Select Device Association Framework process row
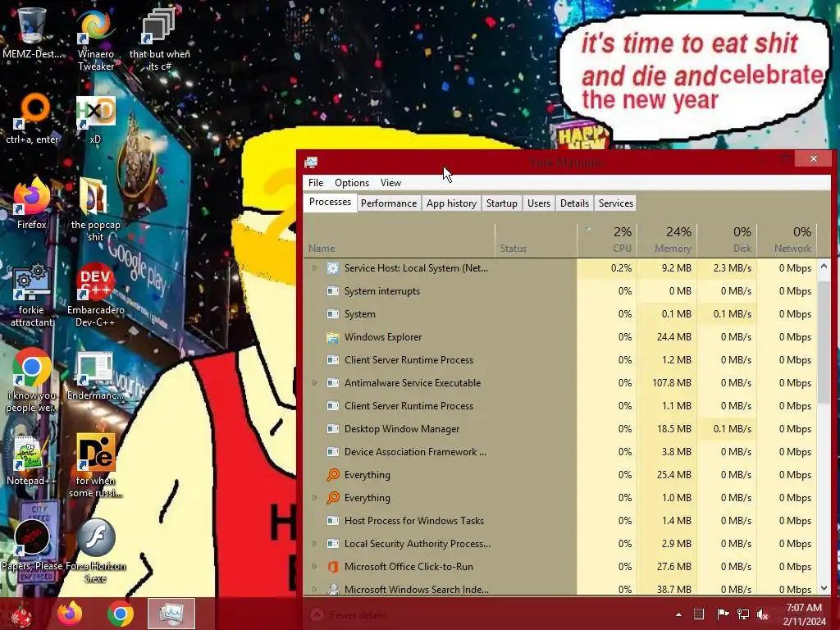The image size is (840, 630). (559, 452)
